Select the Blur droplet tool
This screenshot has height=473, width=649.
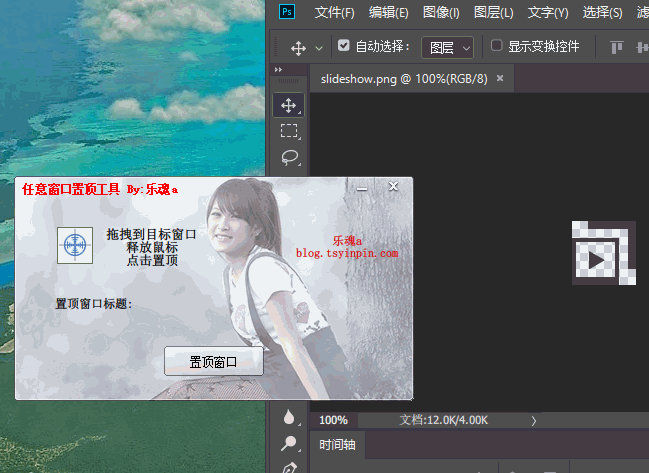coord(289,417)
